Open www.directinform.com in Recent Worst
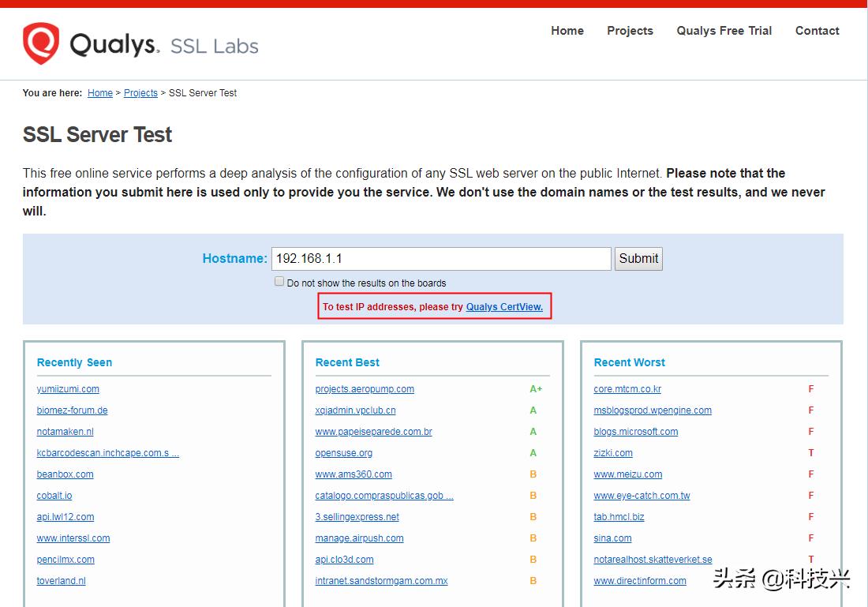This screenshot has width=868, height=607. pyautogui.click(x=640, y=581)
